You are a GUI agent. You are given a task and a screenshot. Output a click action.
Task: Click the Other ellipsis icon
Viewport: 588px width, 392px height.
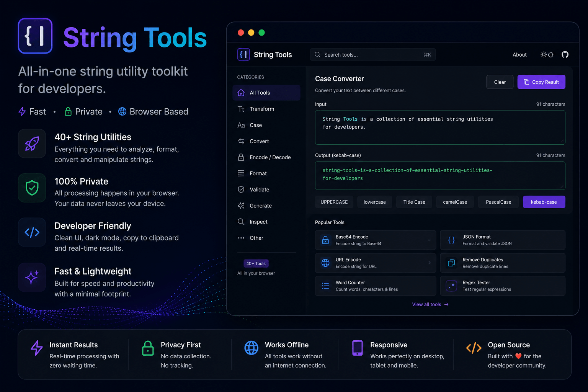pos(241,238)
